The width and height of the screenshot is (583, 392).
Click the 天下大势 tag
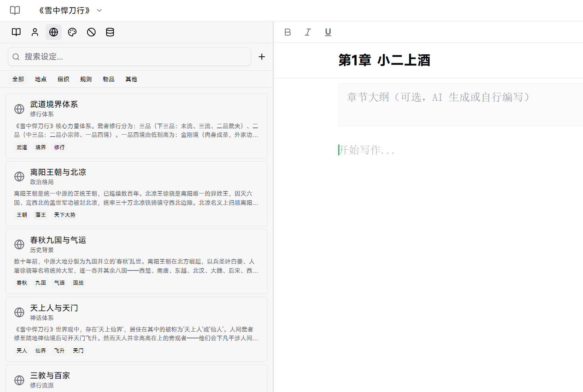(x=65, y=215)
